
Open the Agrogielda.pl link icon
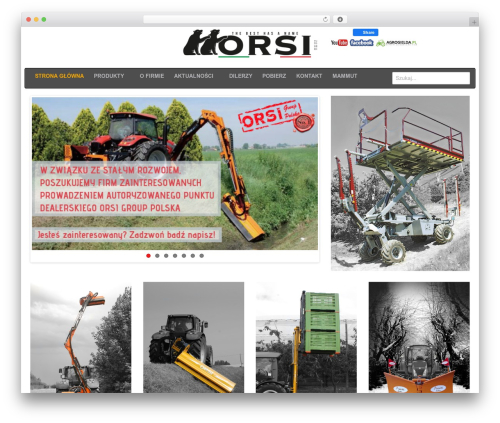point(397,43)
